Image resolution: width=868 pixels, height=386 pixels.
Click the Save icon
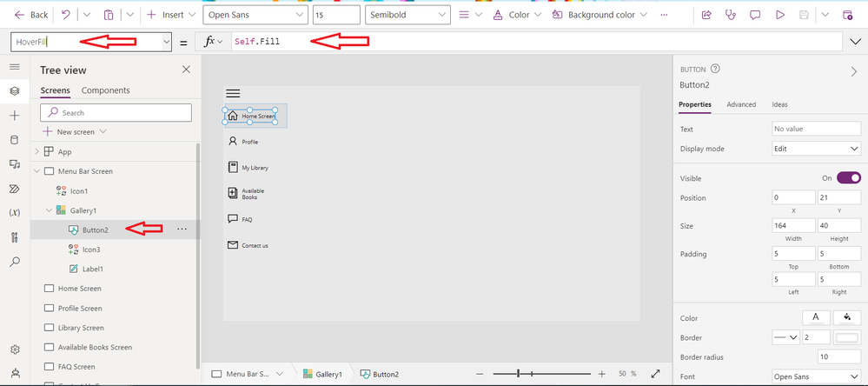[805, 15]
